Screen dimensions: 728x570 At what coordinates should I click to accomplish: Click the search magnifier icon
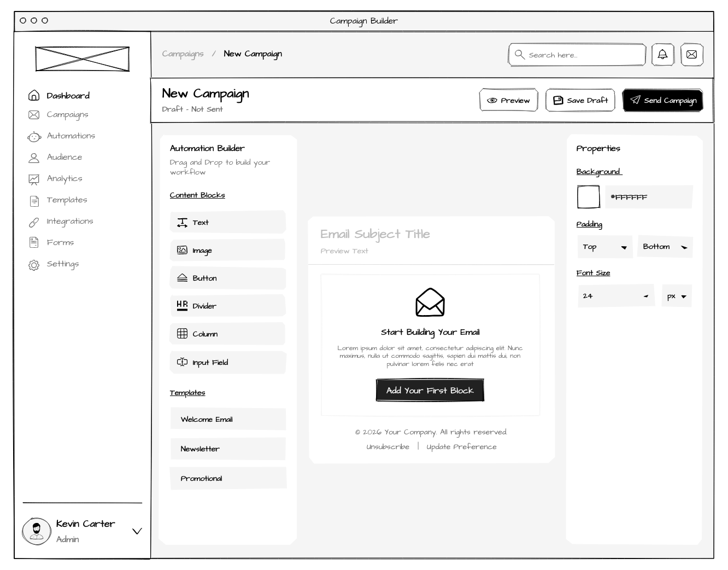520,55
